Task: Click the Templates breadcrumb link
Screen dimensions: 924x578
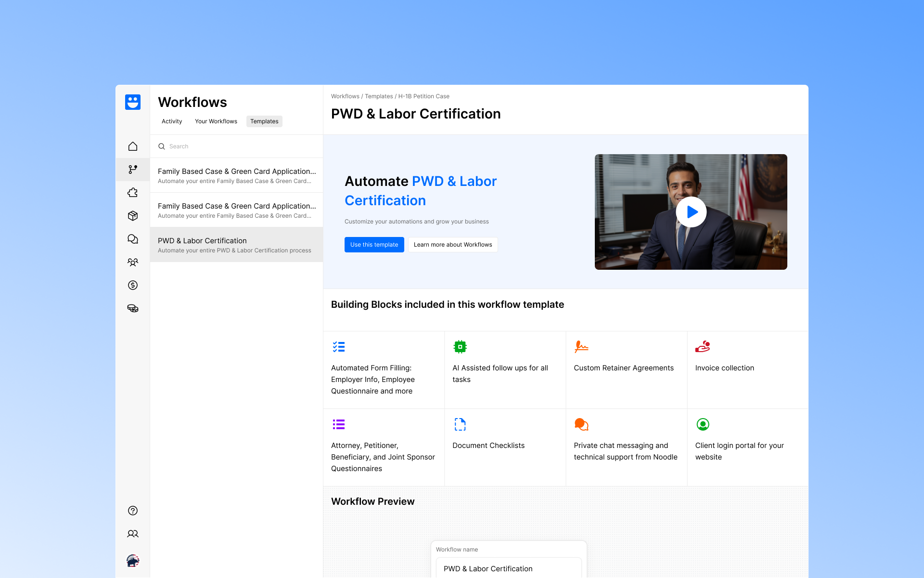Action: 379,96
